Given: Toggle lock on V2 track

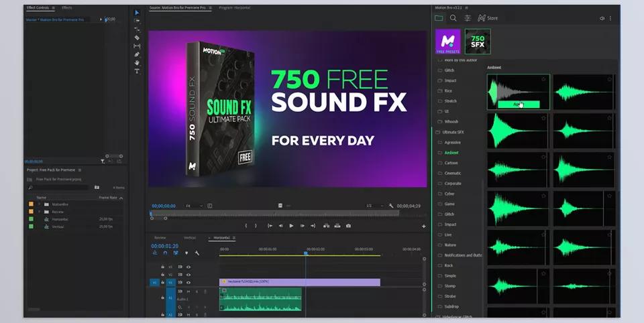Looking at the screenshot, I should point(162,275).
